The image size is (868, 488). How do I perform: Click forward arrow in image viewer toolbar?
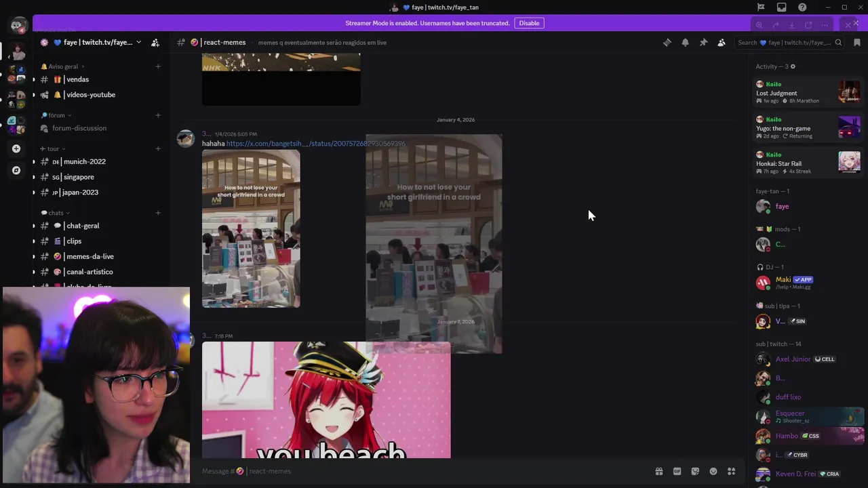[775, 25]
